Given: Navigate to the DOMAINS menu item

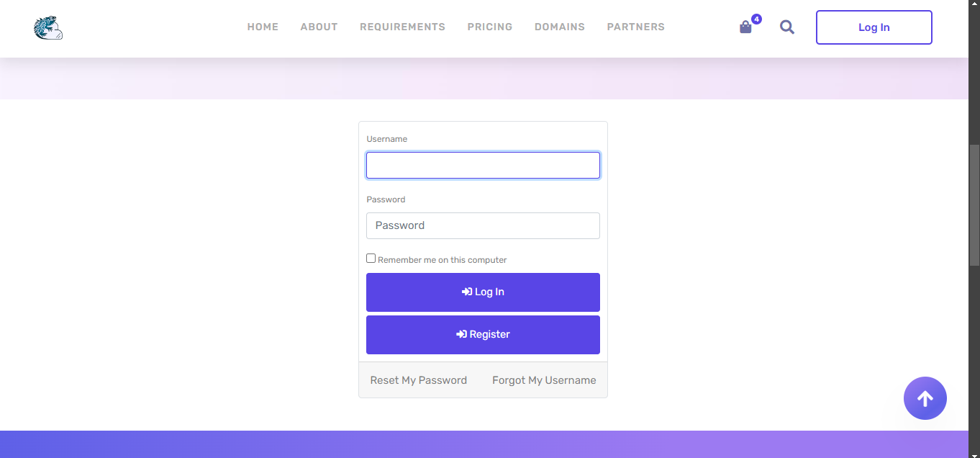Looking at the screenshot, I should tap(560, 27).
